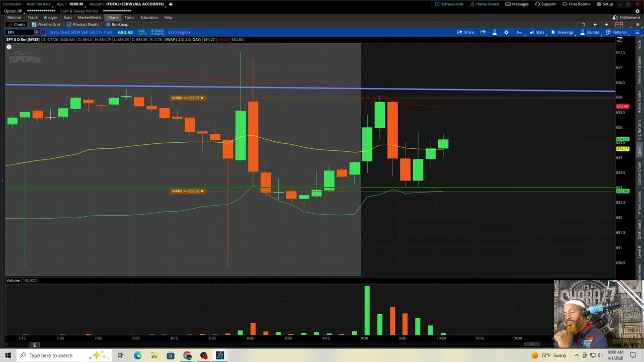The image size is (644, 362).
Task: Click the Realtime data status
Action: (39, 4)
